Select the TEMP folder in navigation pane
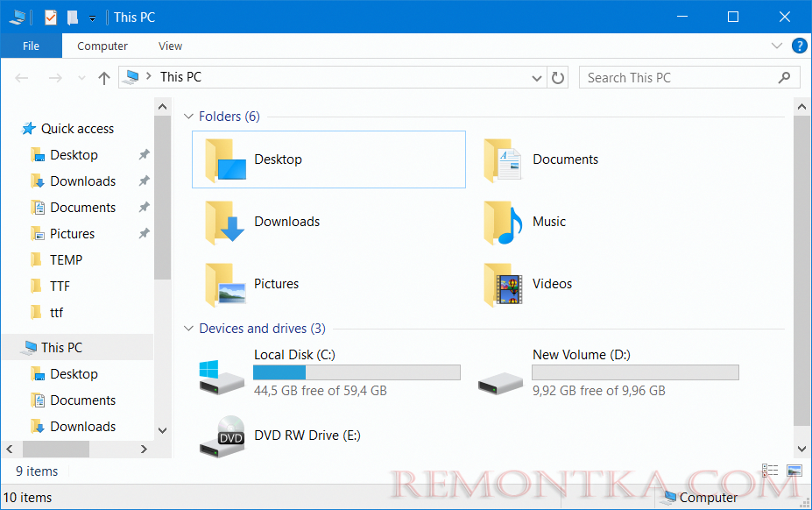The image size is (812, 510). click(66, 259)
